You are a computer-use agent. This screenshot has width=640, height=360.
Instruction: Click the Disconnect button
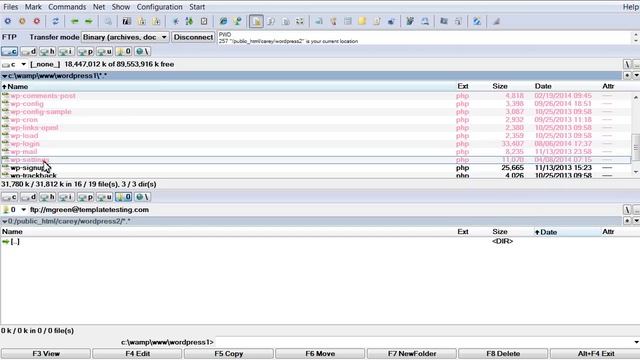(193, 37)
